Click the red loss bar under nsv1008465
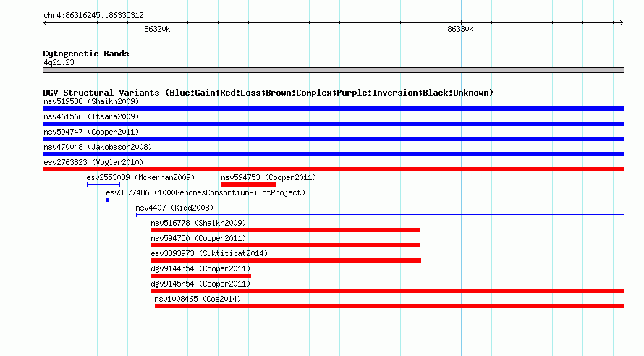The height and width of the screenshot is (356, 644). [389, 306]
